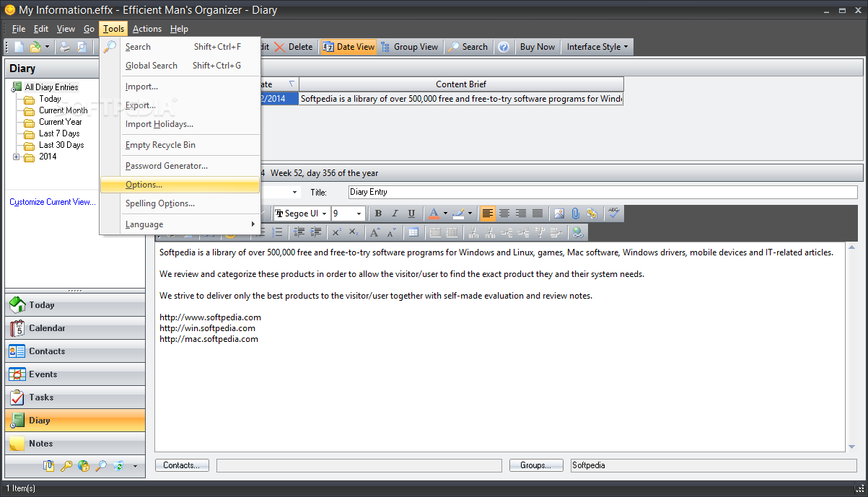Open the Notes section in the navigation pane
The height and width of the screenshot is (497, 868).
point(75,444)
